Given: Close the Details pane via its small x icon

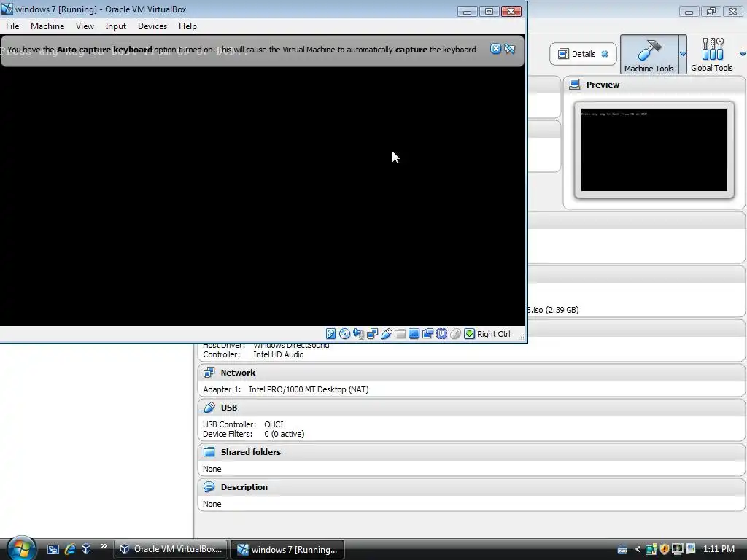Looking at the screenshot, I should tap(605, 54).
